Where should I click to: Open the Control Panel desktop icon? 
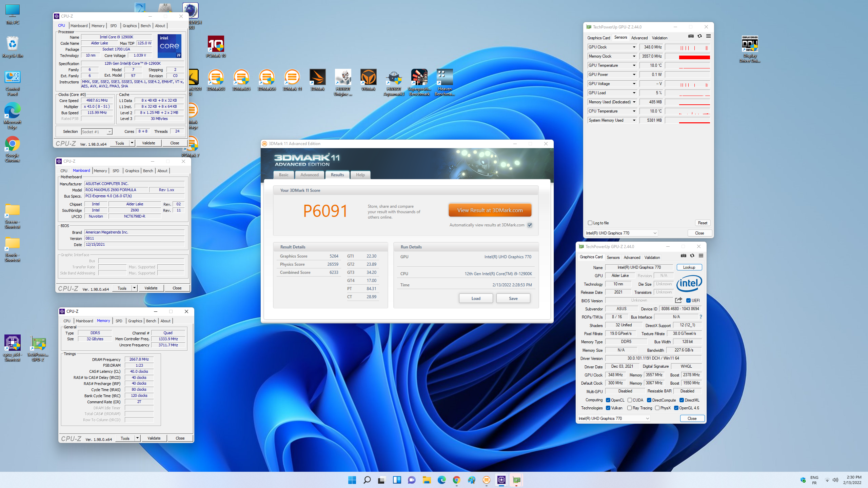(13, 83)
